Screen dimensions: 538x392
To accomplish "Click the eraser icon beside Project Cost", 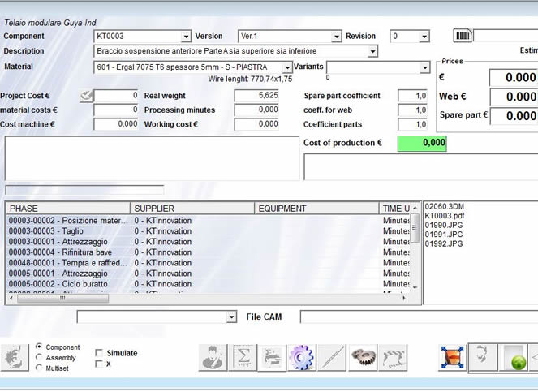I will coord(86,96).
